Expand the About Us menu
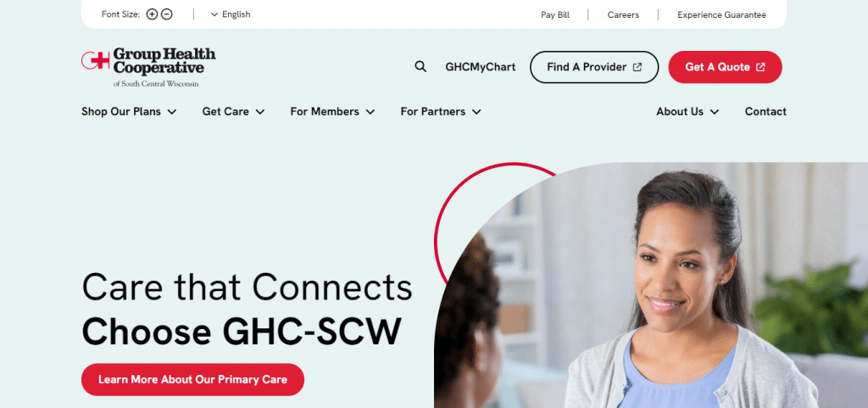Viewport: 868px width, 408px height. [x=687, y=112]
